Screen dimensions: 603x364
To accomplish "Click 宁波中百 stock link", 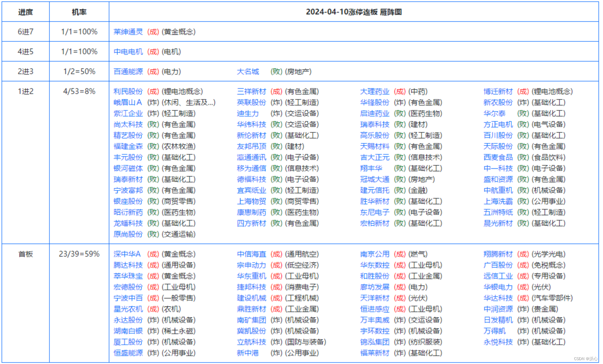I will tap(128, 298).
